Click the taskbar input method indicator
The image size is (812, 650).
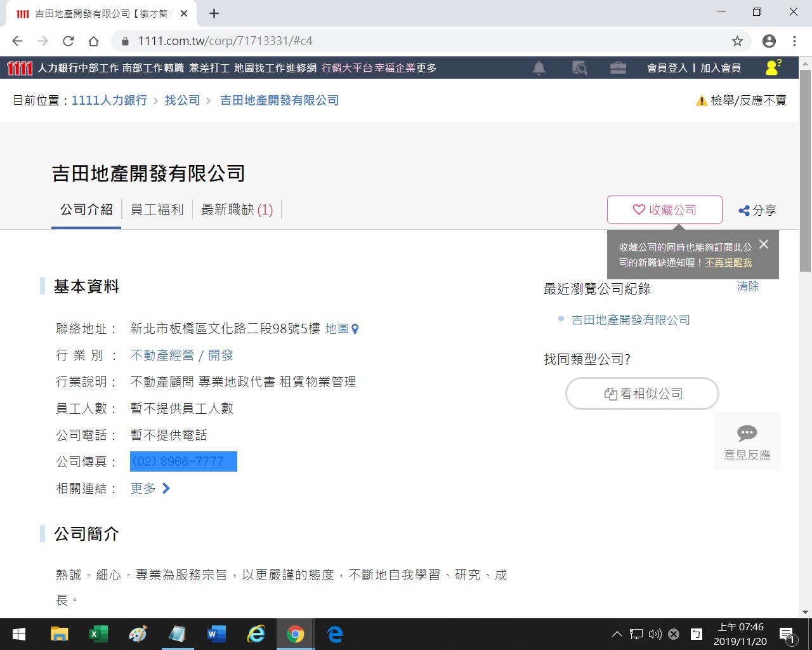click(697, 634)
